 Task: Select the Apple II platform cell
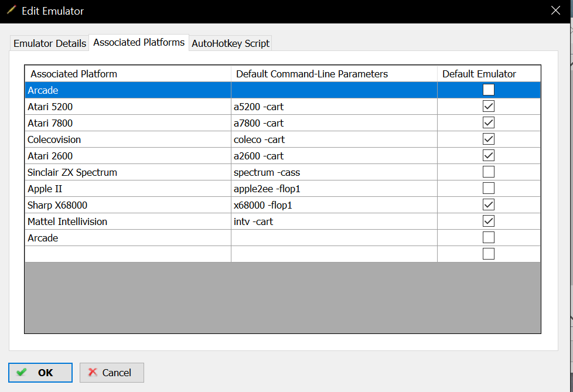tap(128, 189)
